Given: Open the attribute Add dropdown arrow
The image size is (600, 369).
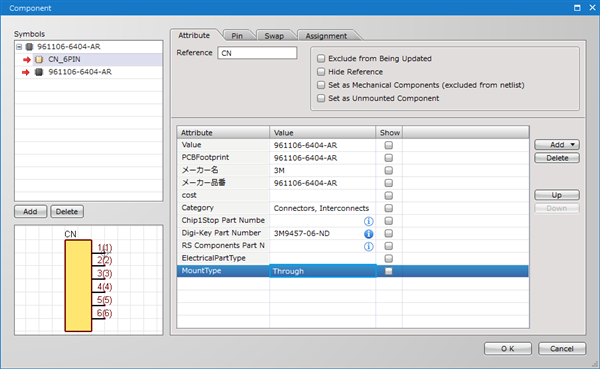Looking at the screenshot, I should pyautogui.click(x=572, y=145).
